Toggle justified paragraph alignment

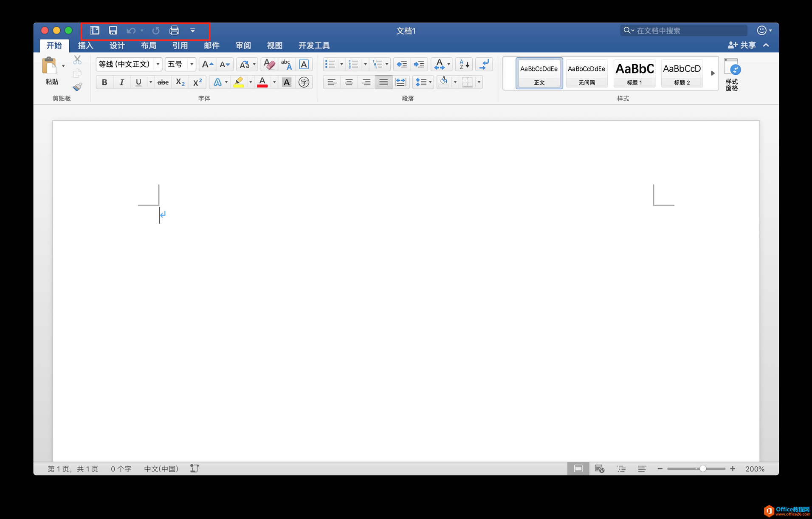click(x=383, y=82)
